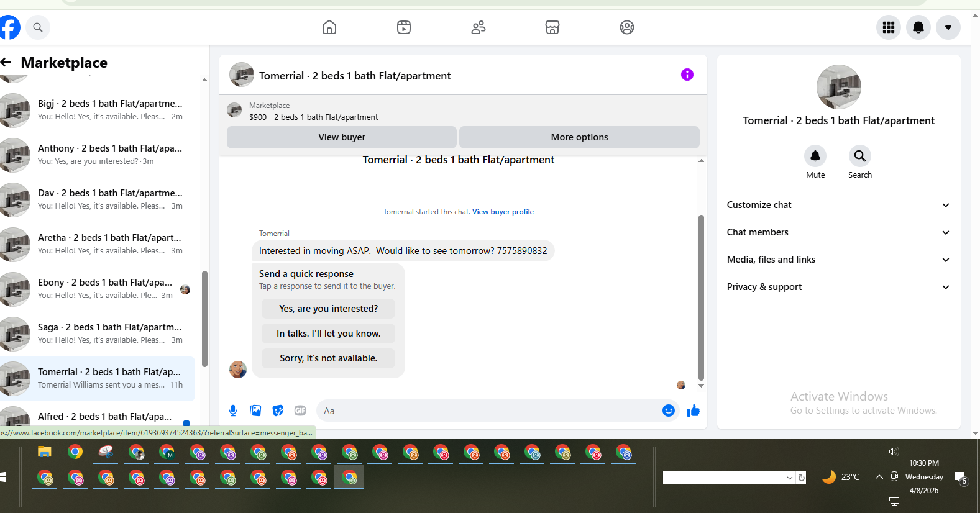
Task: Expand Customize chat section
Action: pyautogui.click(x=838, y=205)
